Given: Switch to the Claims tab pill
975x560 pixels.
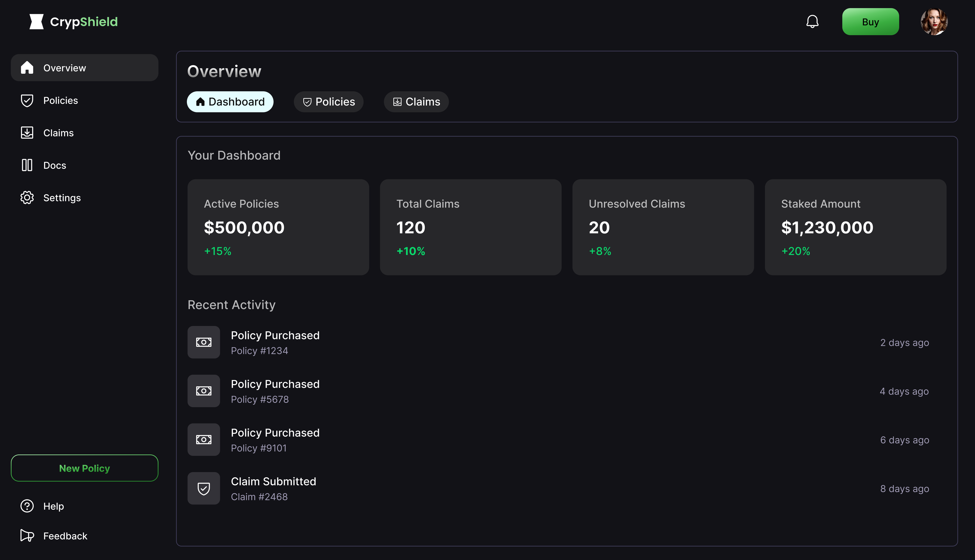Looking at the screenshot, I should [x=416, y=101].
